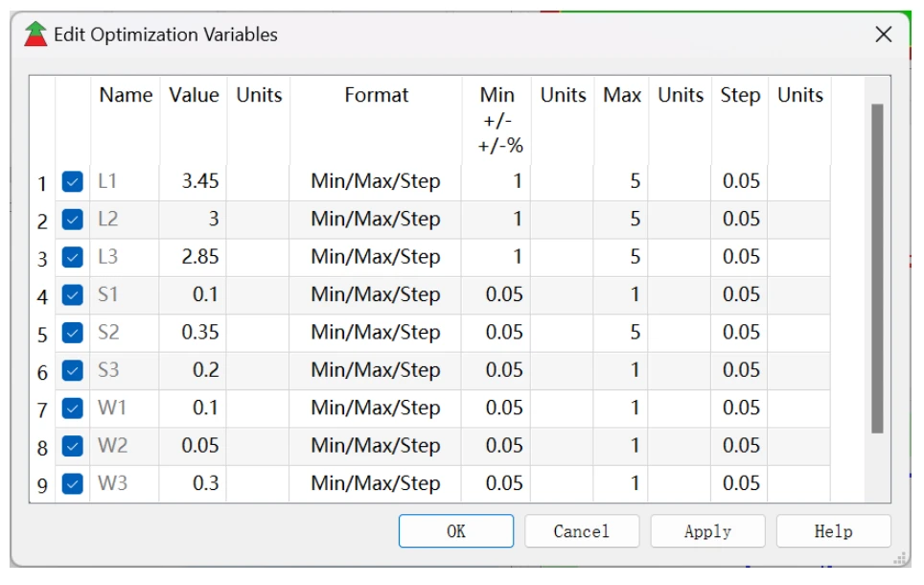This screenshot has height=585, width=924.
Task: Uncheck the L1 variable checkbox
Action: (x=72, y=181)
